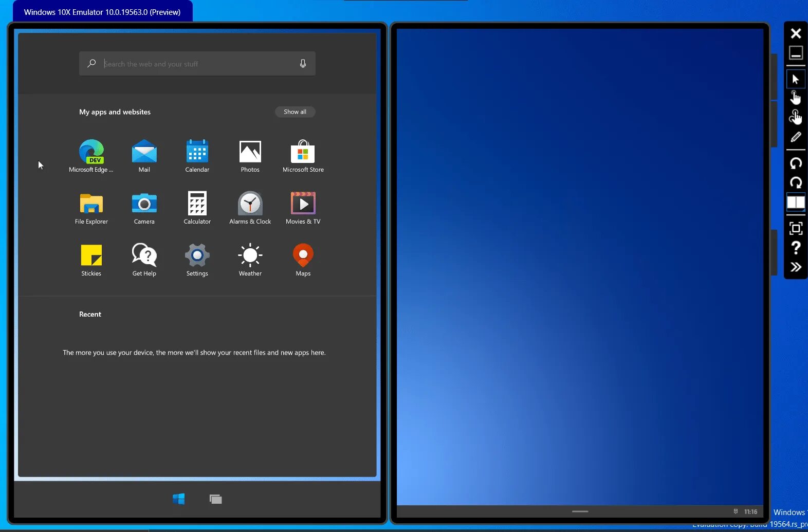The width and height of the screenshot is (808, 532).
Task: Open the Photos app
Action: pos(250,156)
